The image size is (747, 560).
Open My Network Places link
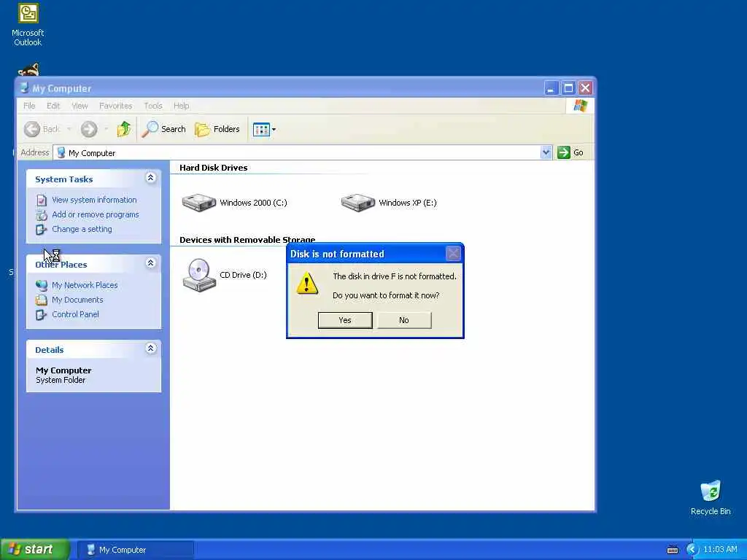click(x=85, y=285)
